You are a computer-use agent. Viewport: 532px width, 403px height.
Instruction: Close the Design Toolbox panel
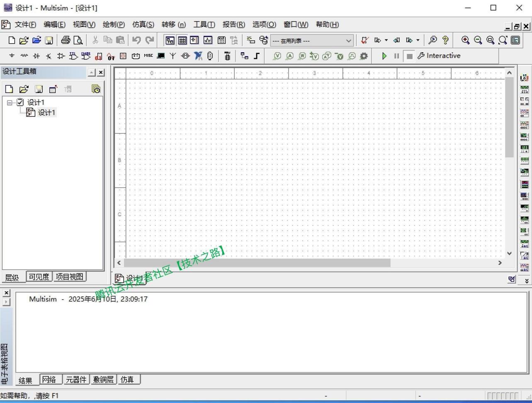(x=101, y=72)
